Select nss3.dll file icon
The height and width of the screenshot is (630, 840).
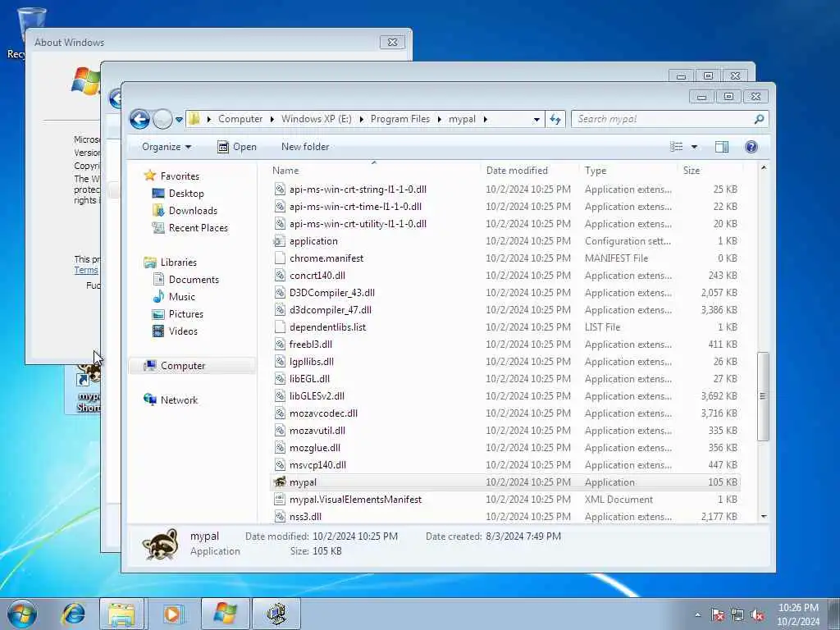280,517
